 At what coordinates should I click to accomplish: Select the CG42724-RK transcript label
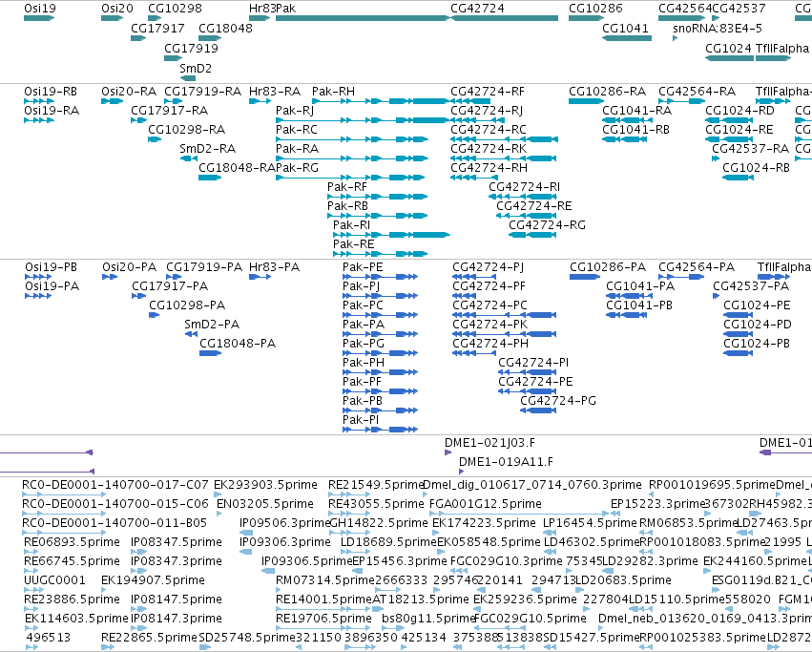(489, 149)
